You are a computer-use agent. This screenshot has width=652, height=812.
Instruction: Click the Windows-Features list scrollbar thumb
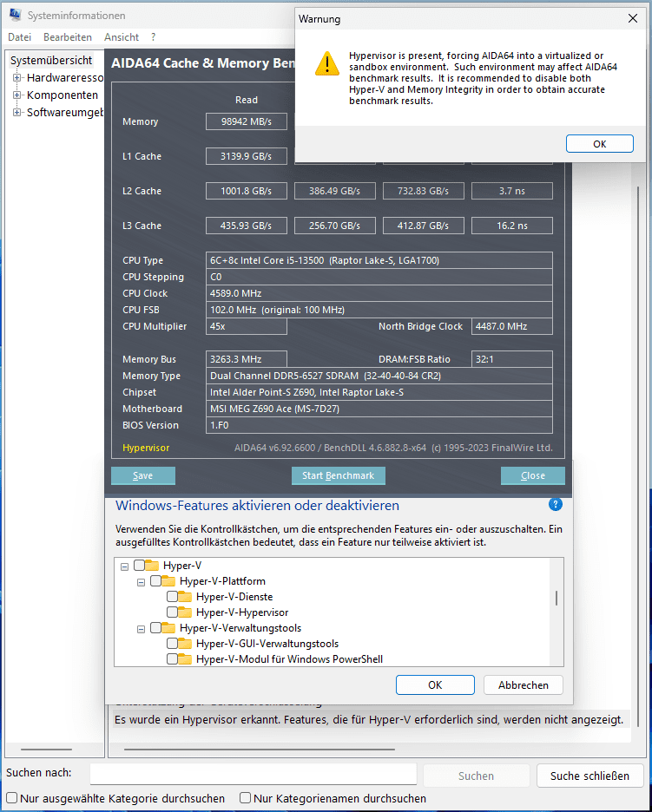[557, 598]
